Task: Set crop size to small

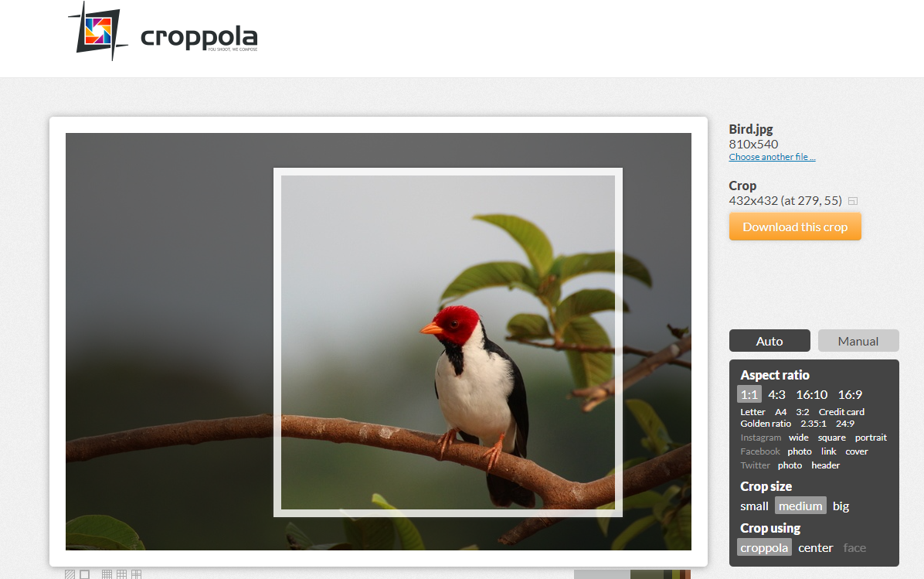Action: 754,506
